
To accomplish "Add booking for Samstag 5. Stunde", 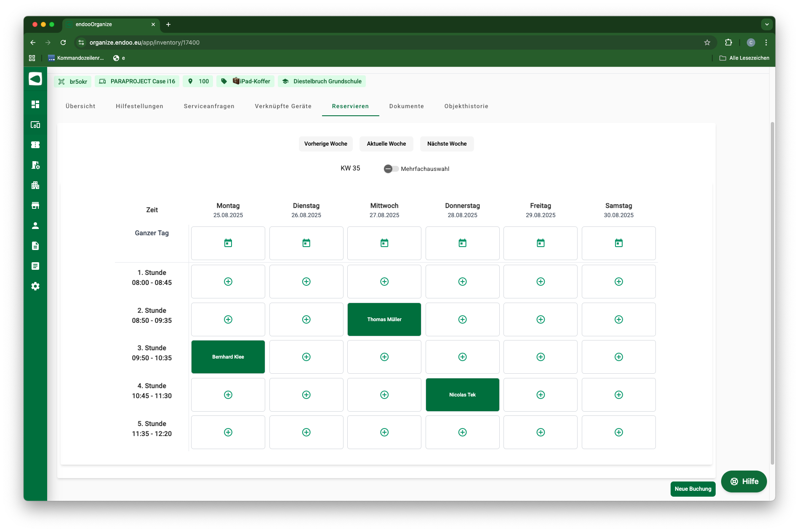I will [x=618, y=432].
